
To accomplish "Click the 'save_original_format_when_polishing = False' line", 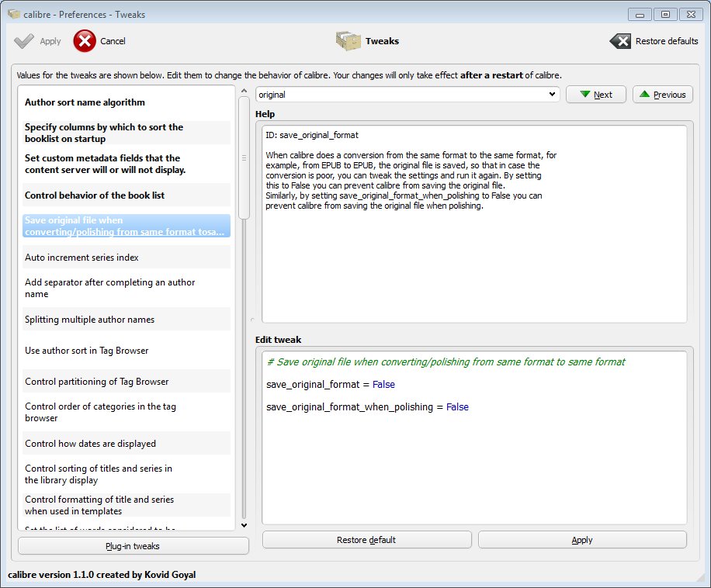I will coord(367,406).
